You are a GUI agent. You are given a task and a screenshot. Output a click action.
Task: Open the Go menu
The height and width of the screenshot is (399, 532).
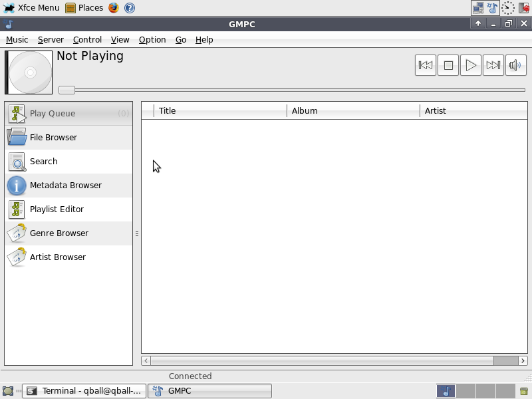(180, 40)
